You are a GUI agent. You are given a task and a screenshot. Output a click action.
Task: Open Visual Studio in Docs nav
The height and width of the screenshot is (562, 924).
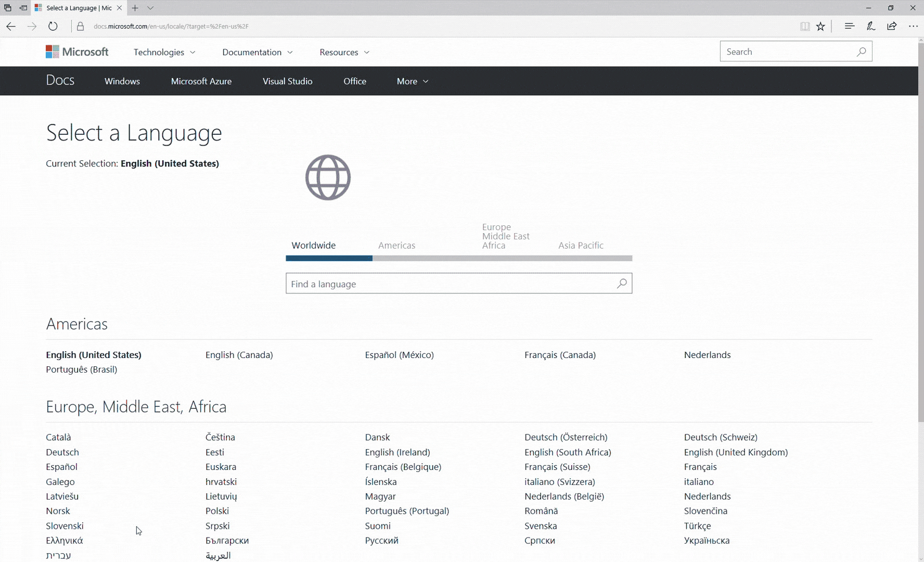tap(288, 81)
